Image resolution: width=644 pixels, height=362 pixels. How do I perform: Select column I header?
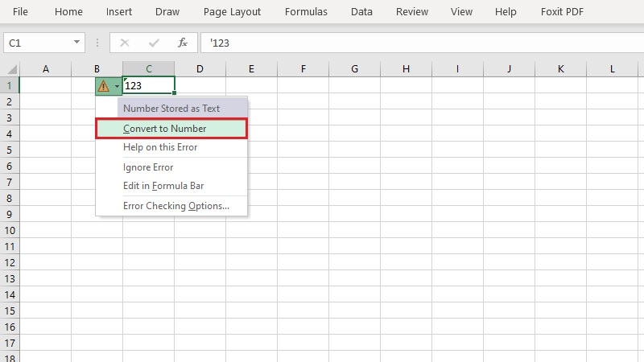coord(457,69)
